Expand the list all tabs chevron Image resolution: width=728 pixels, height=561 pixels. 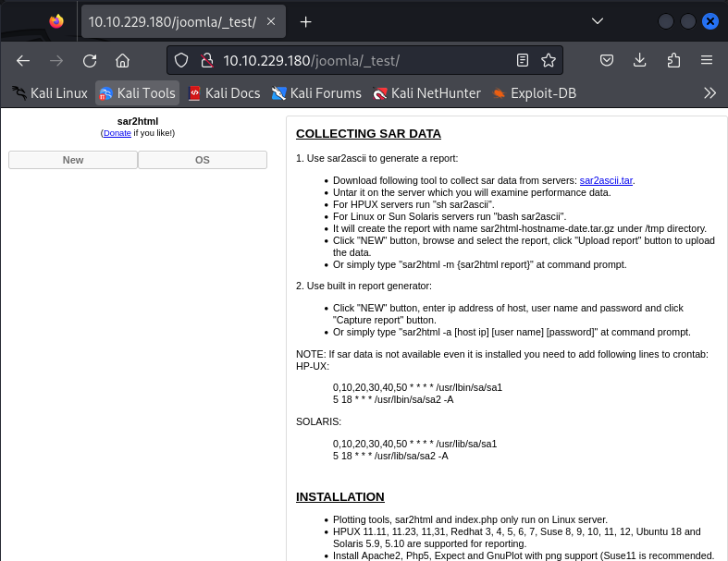[598, 21]
